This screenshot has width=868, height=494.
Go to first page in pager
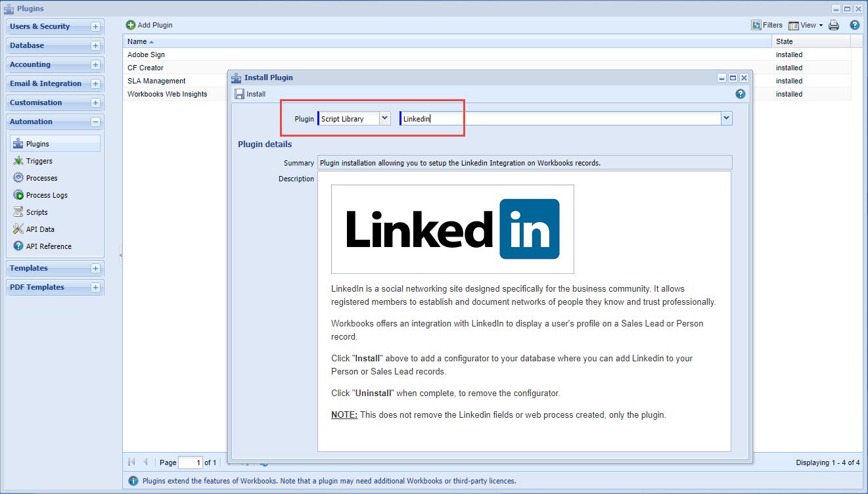[x=131, y=462]
